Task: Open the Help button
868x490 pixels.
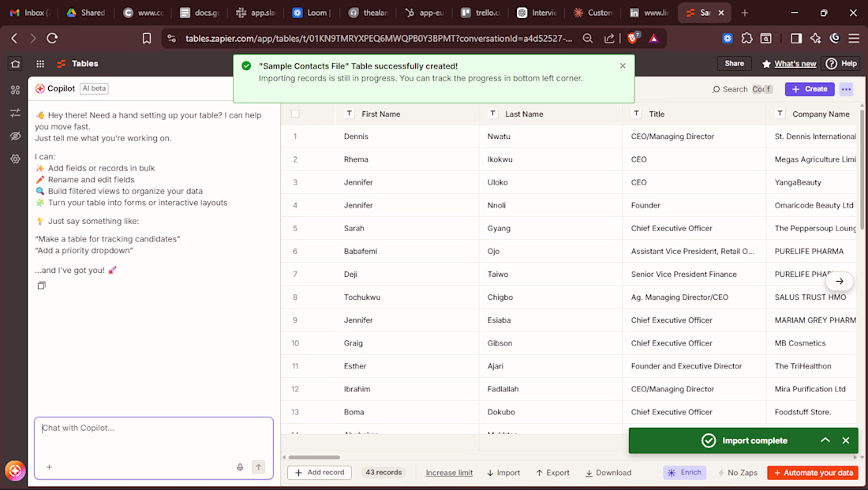Action: click(841, 64)
